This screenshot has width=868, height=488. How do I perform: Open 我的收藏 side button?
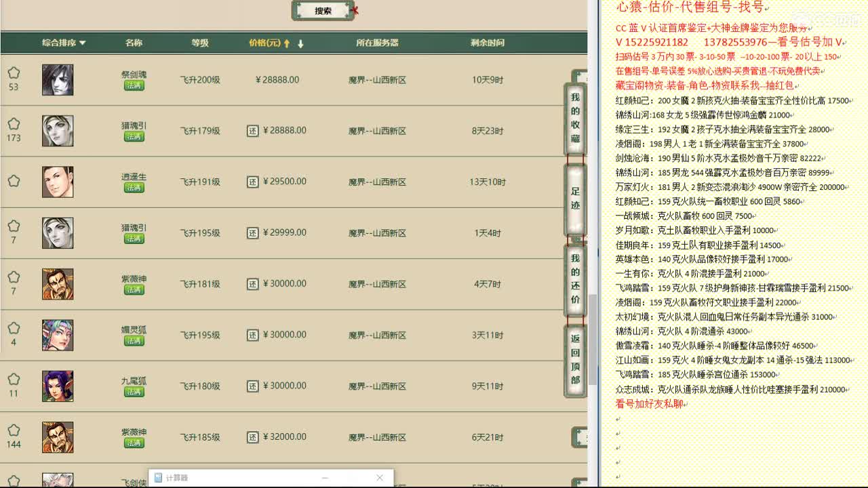pyautogui.click(x=575, y=119)
